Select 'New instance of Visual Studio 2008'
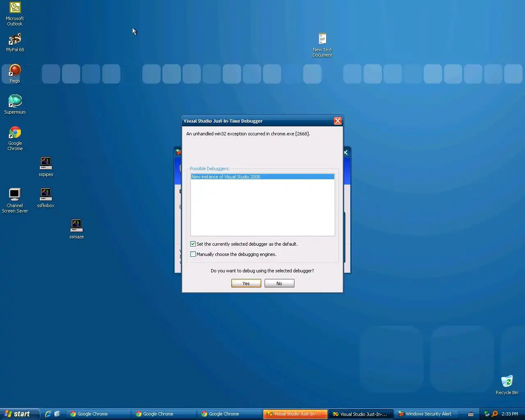 pyautogui.click(x=262, y=177)
